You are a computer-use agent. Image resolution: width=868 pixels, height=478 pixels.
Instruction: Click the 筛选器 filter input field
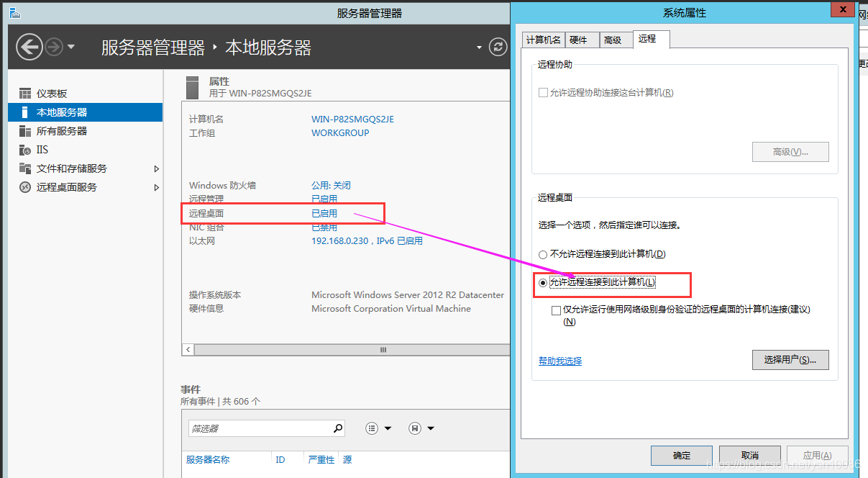pos(260,428)
